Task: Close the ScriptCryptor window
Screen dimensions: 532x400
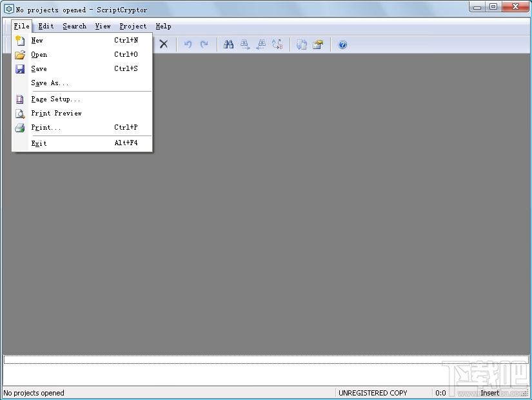Action: pos(515,7)
